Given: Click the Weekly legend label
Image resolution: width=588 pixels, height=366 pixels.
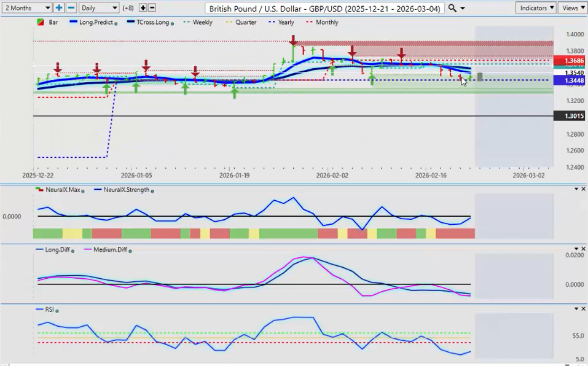Looking at the screenshot, I should point(202,22).
